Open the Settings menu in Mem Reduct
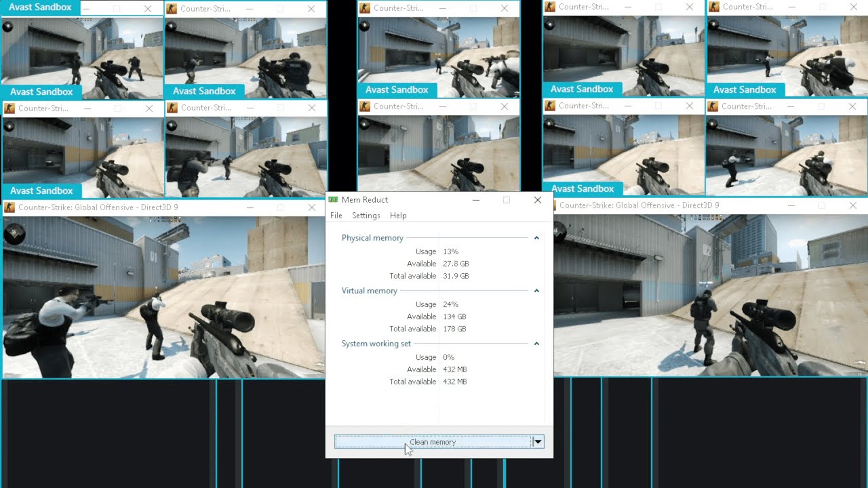This screenshot has height=488, width=868. [366, 216]
